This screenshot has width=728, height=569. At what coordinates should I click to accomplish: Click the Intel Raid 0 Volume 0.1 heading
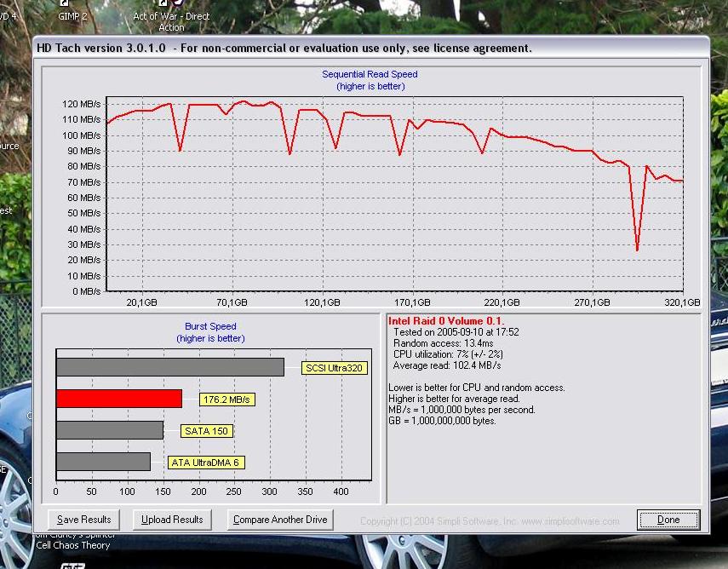click(445, 321)
